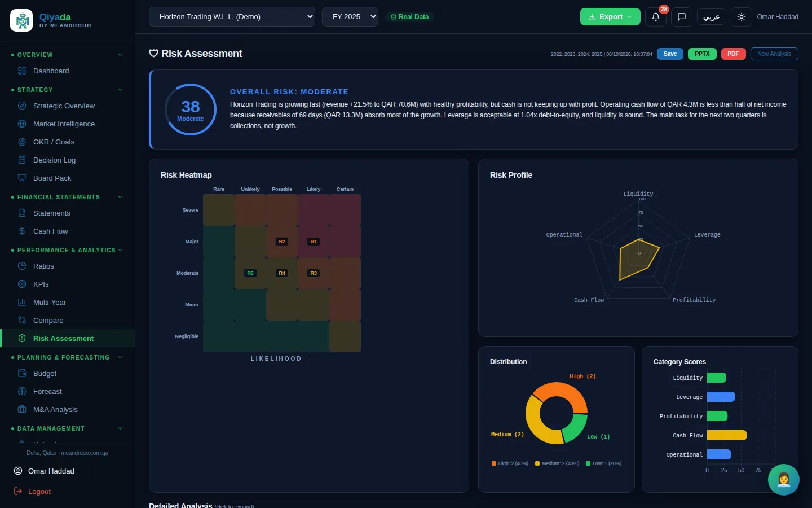This screenshot has width=812, height=508.
Task: Open the Dashboard icon in sidebar
Action: click(22, 71)
